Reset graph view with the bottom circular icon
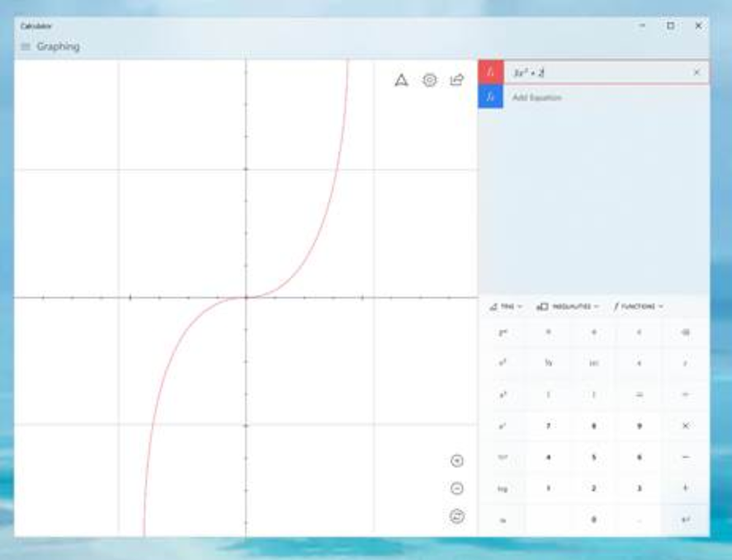732x560 pixels. tap(457, 516)
